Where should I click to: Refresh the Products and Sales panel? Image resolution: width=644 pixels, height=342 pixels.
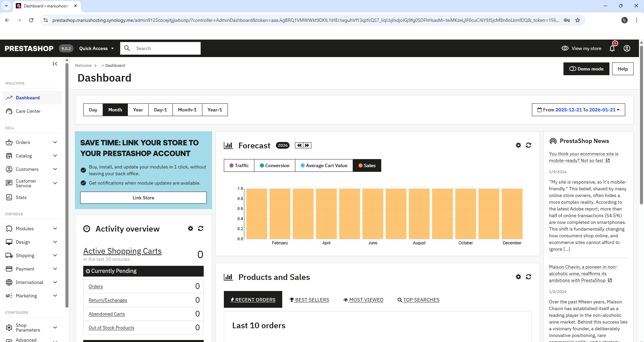(528, 277)
